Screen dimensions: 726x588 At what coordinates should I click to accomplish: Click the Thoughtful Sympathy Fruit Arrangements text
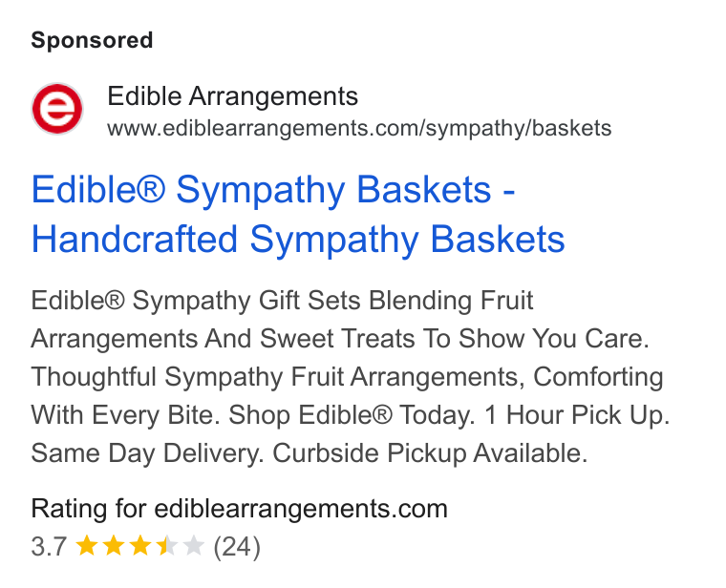click(x=278, y=377)
